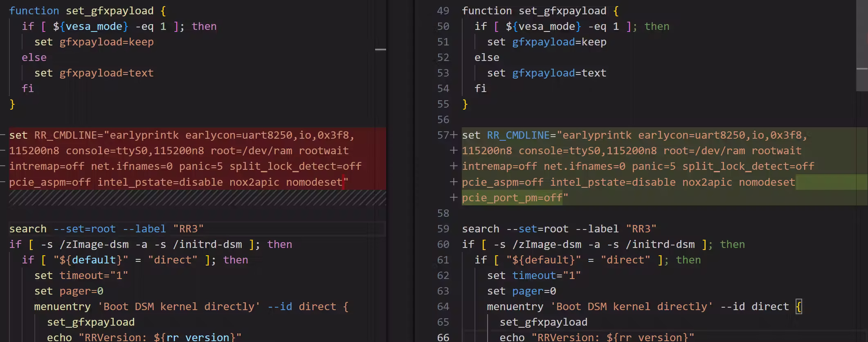
Task: Click the hatched filler area in left pane
Action: click(197, 198)
